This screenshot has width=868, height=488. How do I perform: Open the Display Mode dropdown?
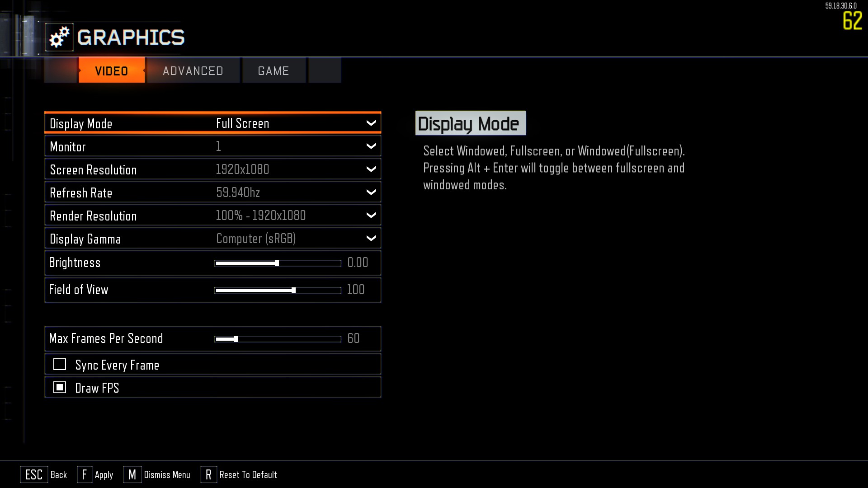213,123
